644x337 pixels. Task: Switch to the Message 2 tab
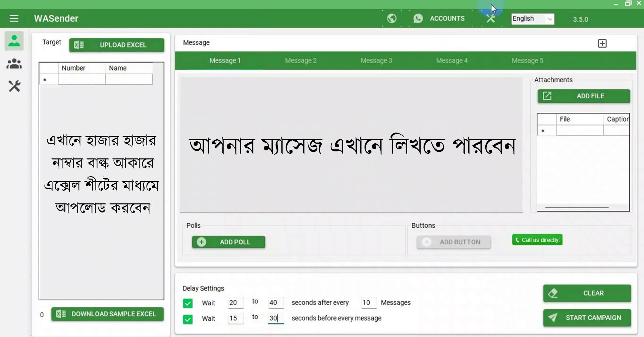[301, 61]
